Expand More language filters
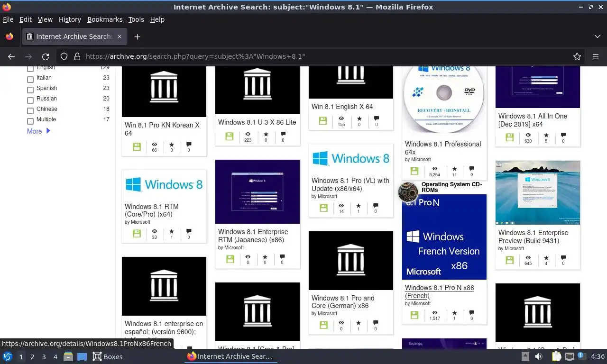 (38, 131)
